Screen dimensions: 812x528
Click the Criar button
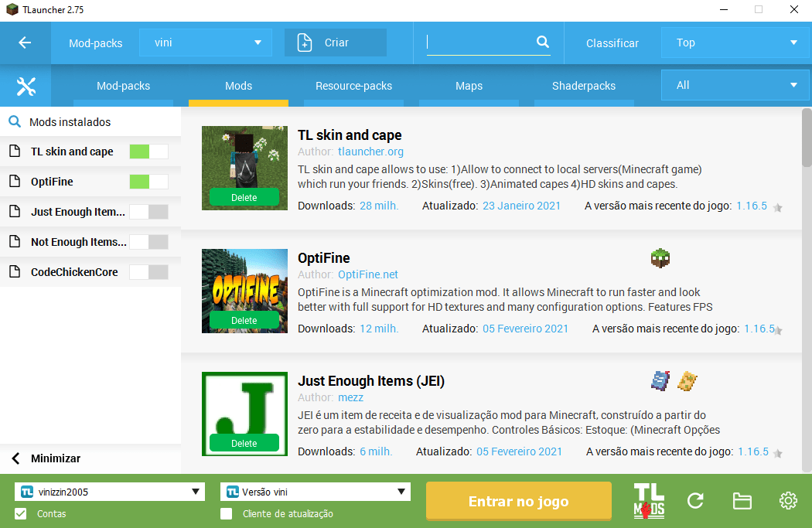336,43
